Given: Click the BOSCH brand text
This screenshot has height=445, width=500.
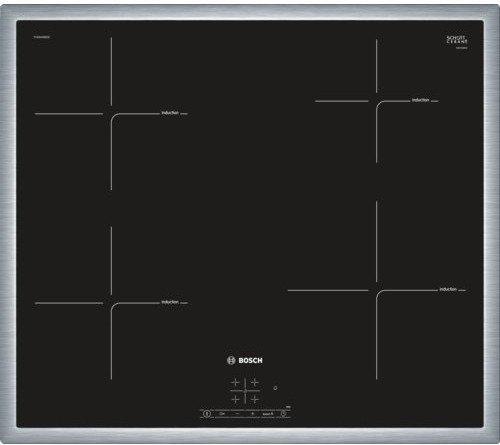Looking at the screenshot, I should coord(251,360).
